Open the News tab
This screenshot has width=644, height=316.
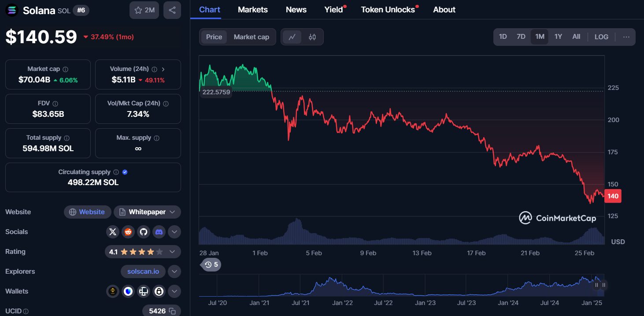click(x=296, y=10)
